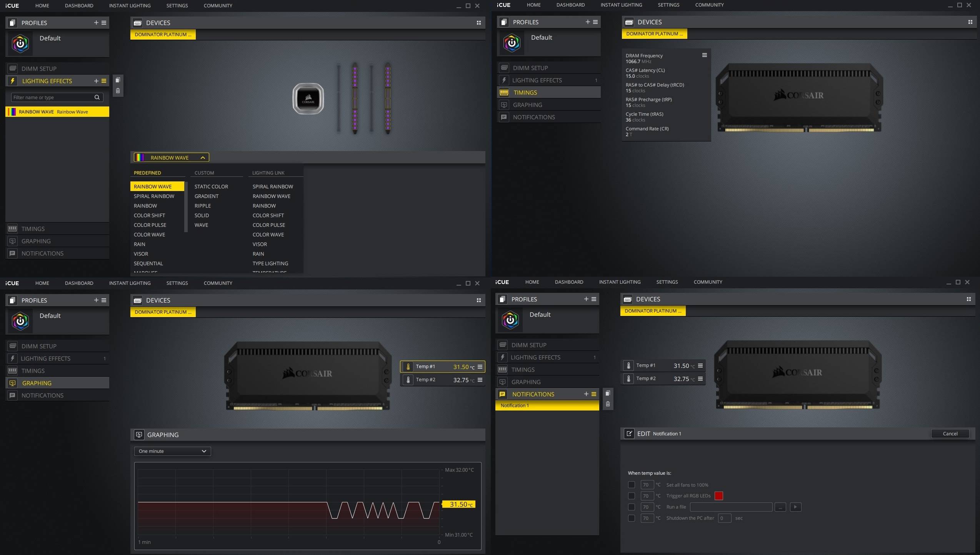Copy notification icon in bottom-right window
The image size is (980, 555).
coord(608,393)
